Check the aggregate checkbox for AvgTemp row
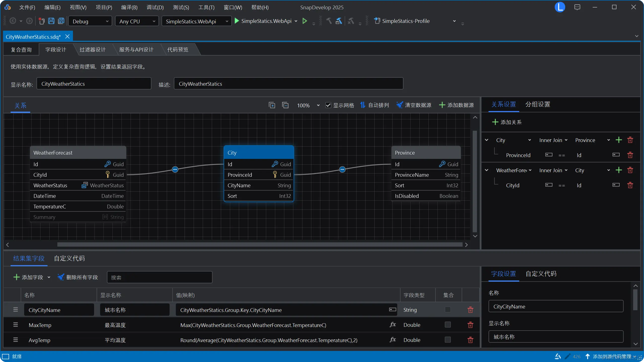This screenshot has height=362, width=644. [448, 340]
